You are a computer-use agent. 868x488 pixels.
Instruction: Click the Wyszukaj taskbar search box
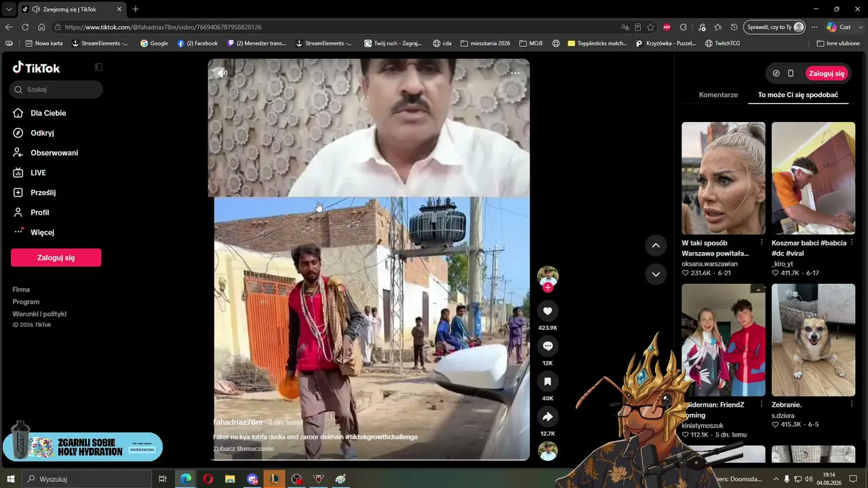click(x=87, y=479)
